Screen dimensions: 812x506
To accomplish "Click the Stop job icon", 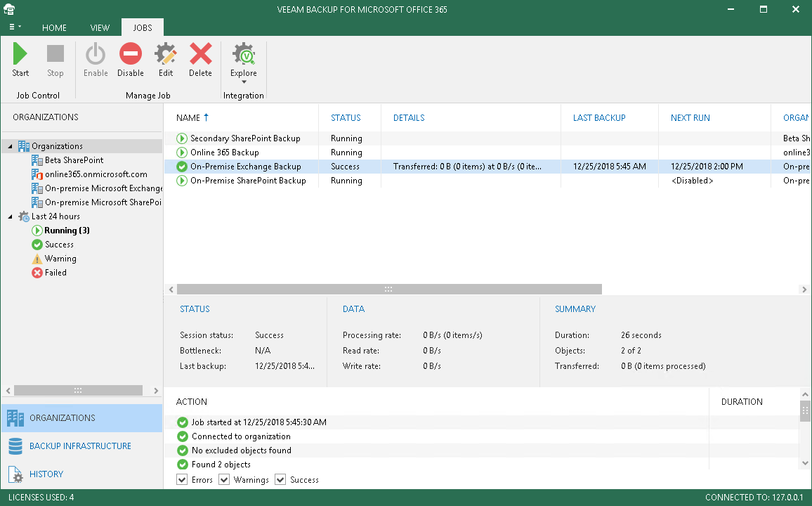I will pos(55,54).
